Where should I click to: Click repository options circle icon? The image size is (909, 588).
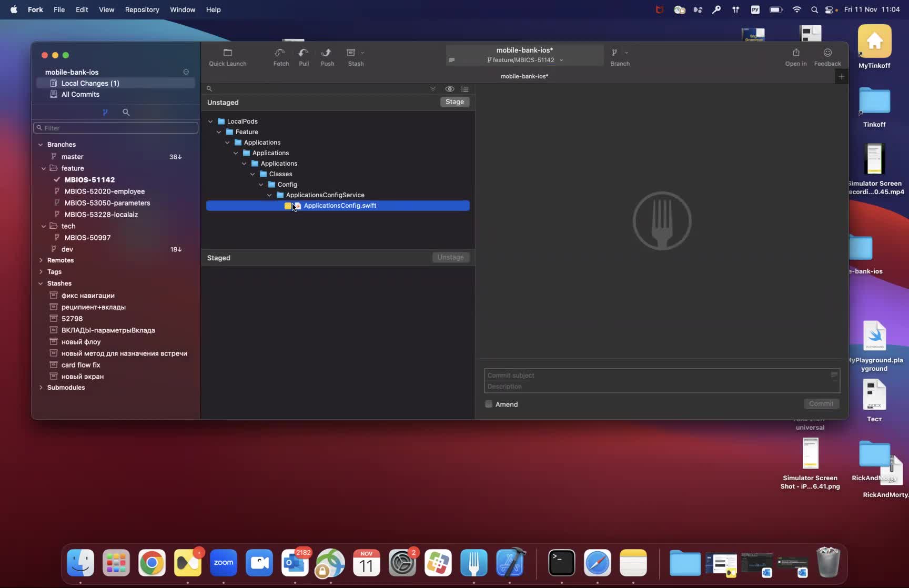pyautogui.click(x=186, y=72)
